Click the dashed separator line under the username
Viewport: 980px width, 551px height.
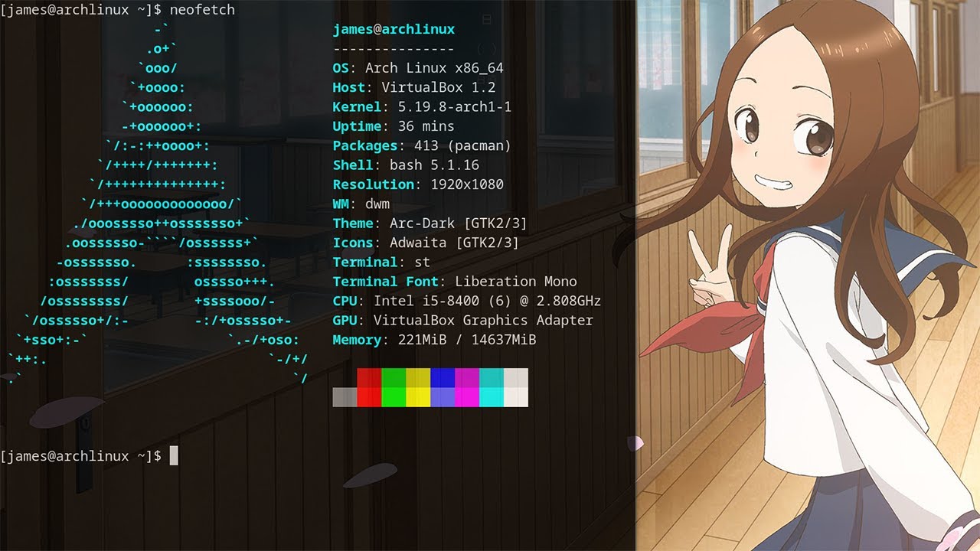pyautogui.click(x=394, y=49)
